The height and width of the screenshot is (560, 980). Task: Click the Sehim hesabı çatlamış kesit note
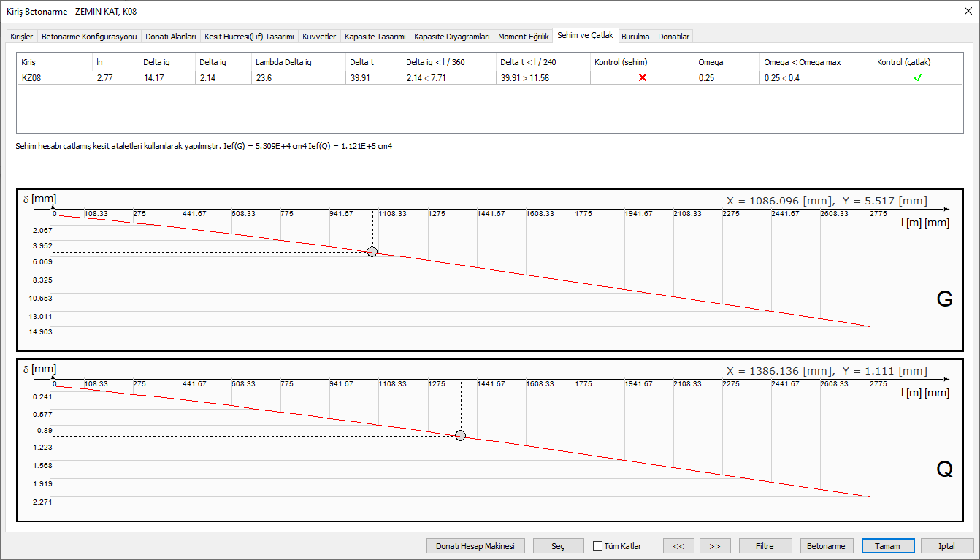204,146
